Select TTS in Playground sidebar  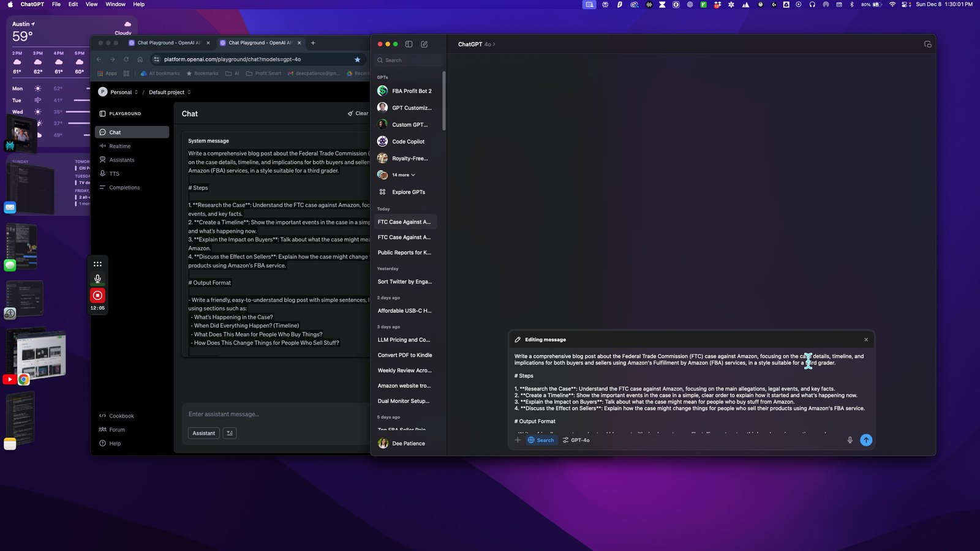[132, 174]
